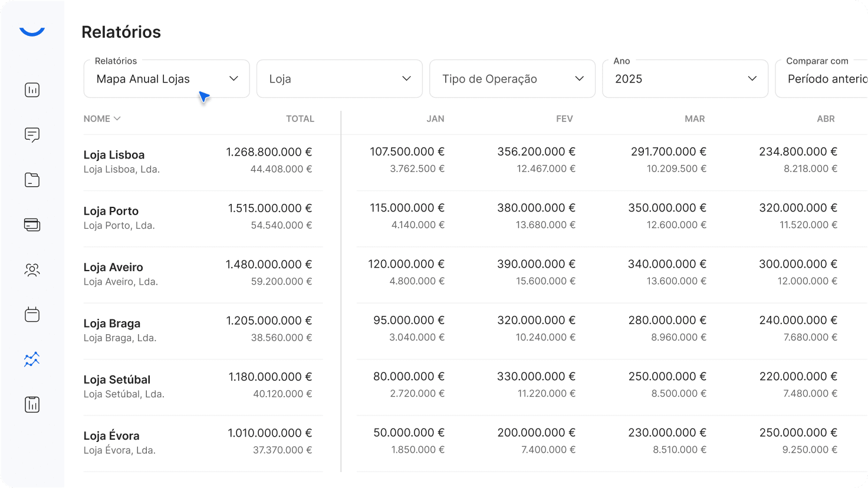The width and height of the screenshot is (868, 488).
Task: Click the TOTAL column header
Action: [x=300, y=119]
